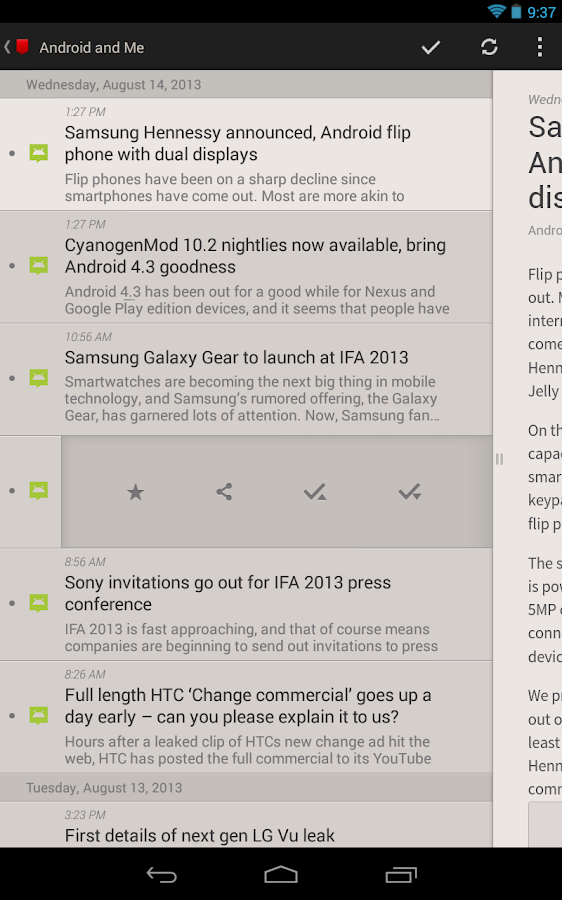Toggle unread dot on Samsung Hennessy item
This screenshot has height=900, width=562.
coord(12,153)
